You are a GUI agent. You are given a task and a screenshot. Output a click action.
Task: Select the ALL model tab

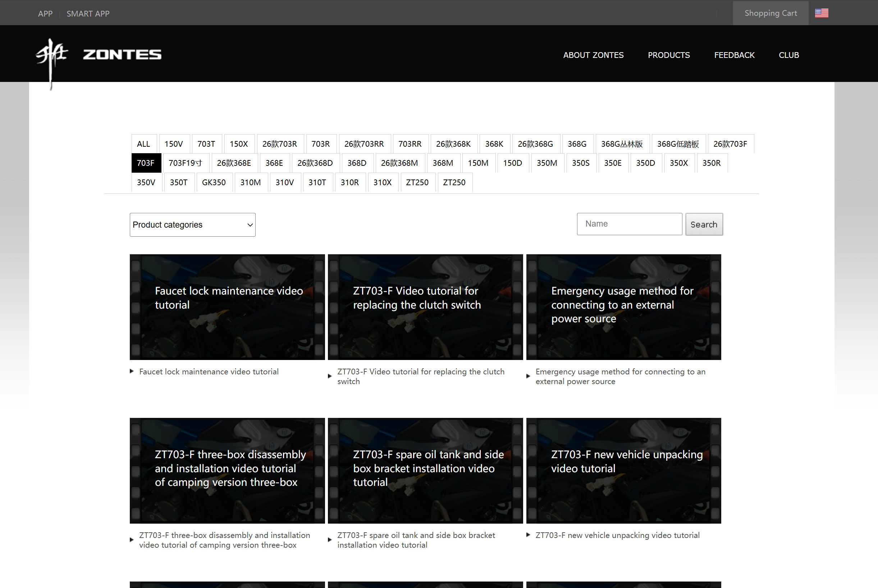[143, 143]
